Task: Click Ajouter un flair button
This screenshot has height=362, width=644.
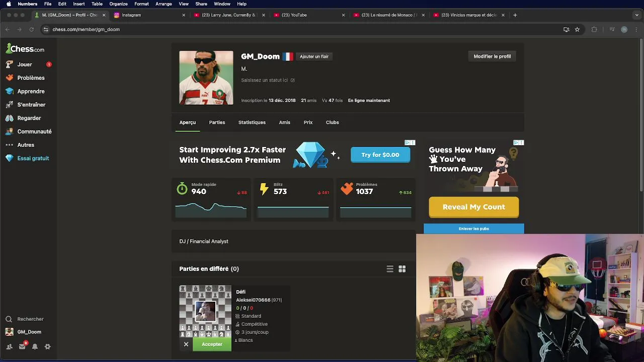Action: click(x=314, y=57)
